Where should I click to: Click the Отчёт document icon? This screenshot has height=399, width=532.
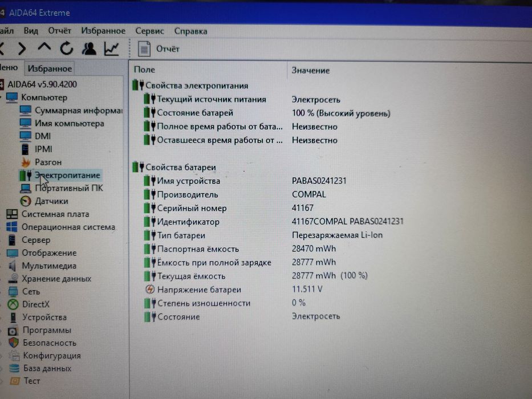click(144, 49)
